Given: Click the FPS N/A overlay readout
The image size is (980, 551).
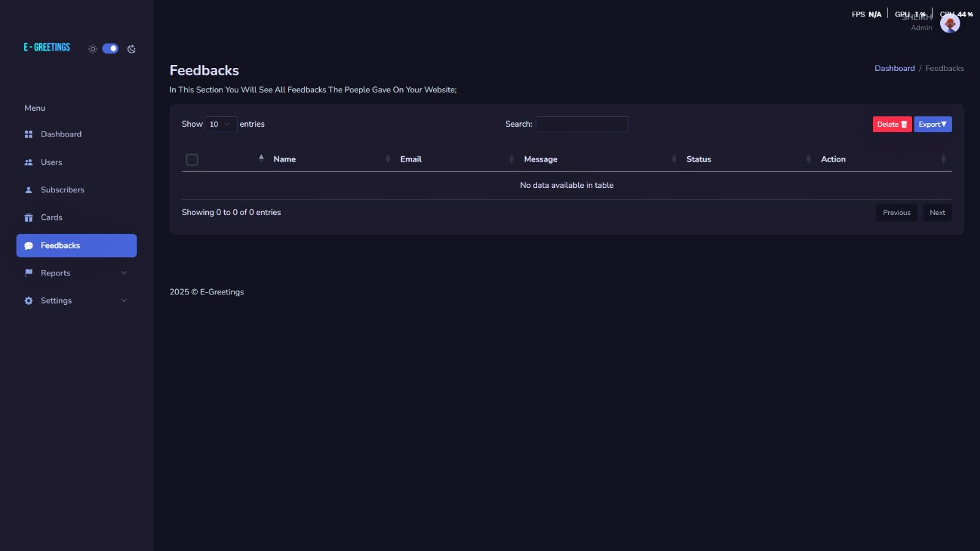Looking at the screenshot, I should pos(866,14).
